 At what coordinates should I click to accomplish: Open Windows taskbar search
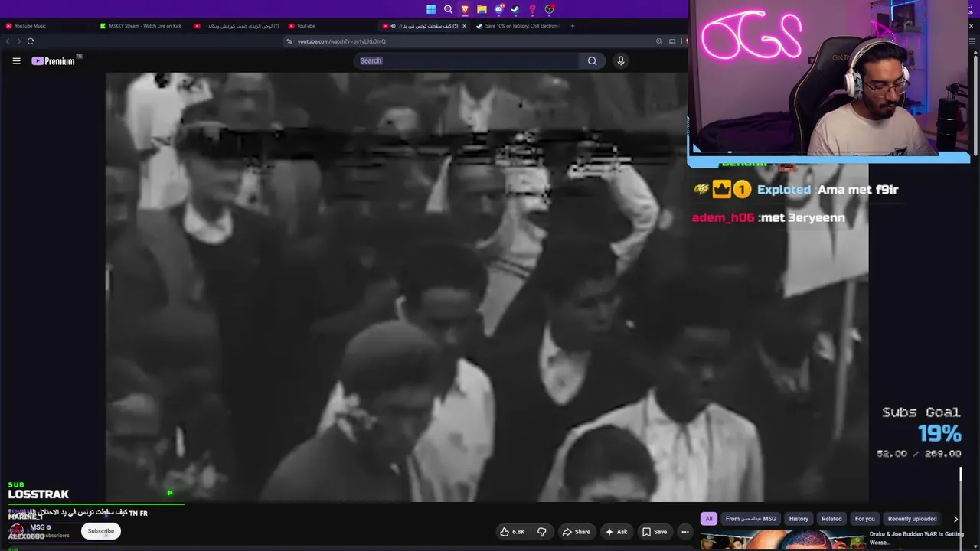448,9
